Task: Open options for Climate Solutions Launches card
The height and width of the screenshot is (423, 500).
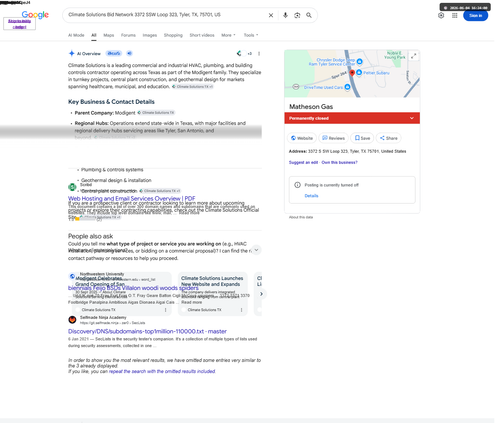Action: click(x=241, y=310)
